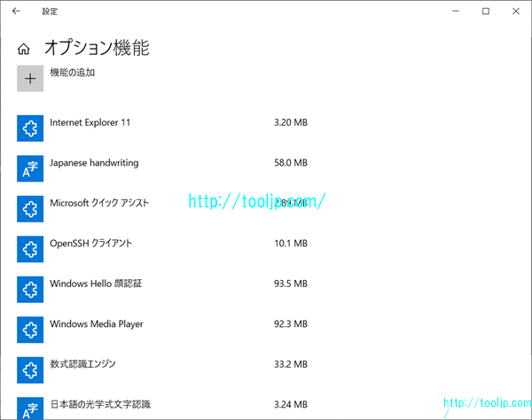Close the 設定 window
Image resolution: width=532 pixels, height=420 pixels.
516,12
